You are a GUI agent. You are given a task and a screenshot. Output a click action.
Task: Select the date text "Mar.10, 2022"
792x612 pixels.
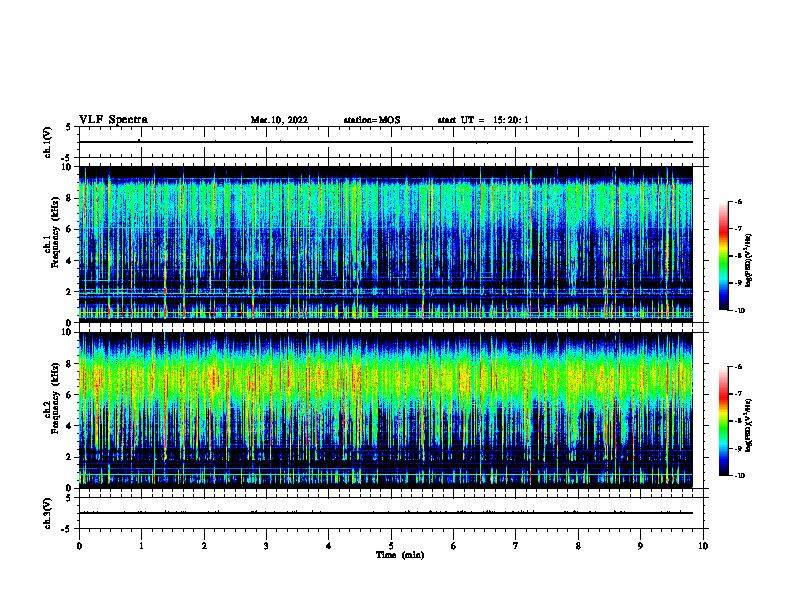[x=279, y=120]
